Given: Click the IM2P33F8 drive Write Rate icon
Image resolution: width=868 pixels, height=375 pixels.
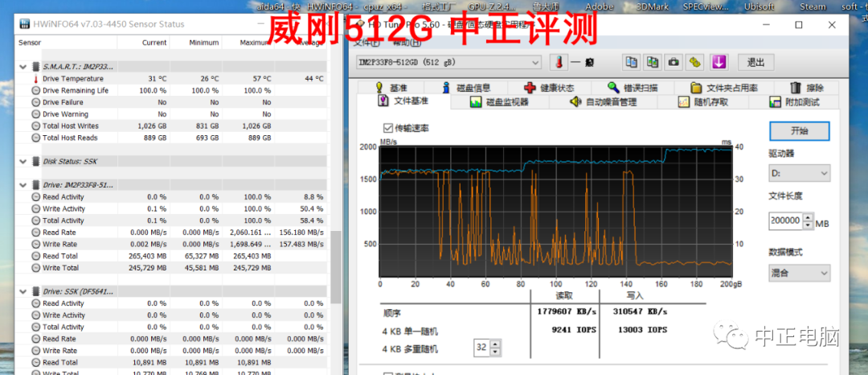Looking at the screenshot, I should pos(36,245).
